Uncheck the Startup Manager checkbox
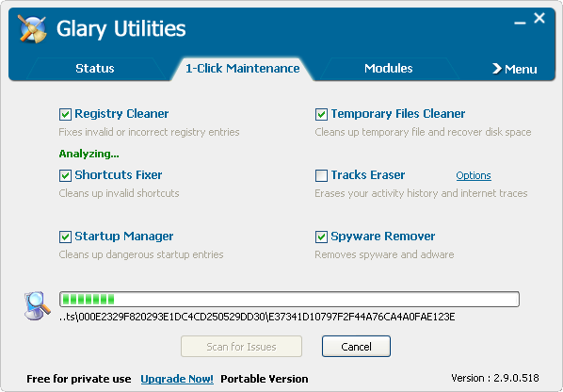This screenshot has width=563, height=392. coord(65,237)
